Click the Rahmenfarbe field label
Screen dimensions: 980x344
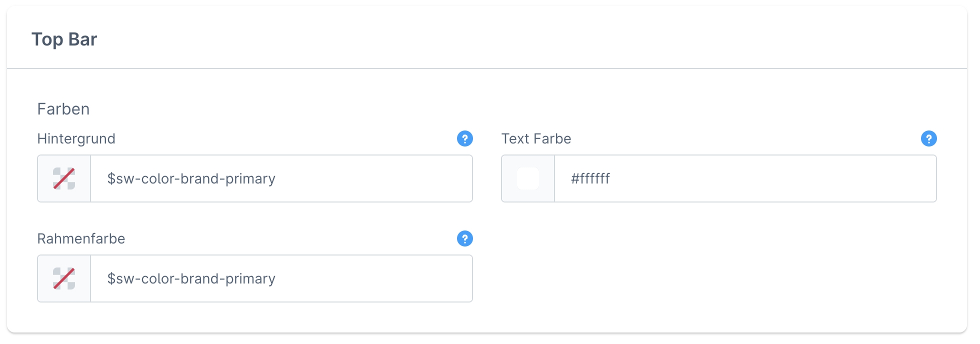(81, 238)
